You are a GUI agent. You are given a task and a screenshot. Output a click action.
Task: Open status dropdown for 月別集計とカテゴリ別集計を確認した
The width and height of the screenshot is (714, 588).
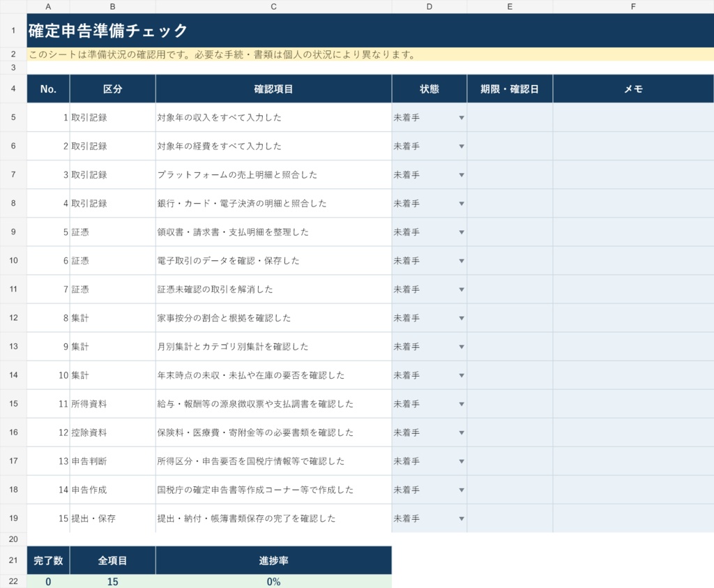point(462,347)
